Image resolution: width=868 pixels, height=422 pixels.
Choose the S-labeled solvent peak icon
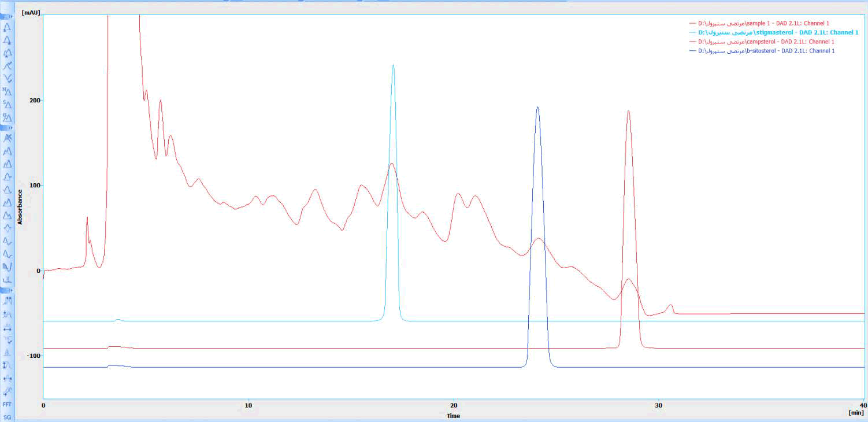(x=7, y=104)
